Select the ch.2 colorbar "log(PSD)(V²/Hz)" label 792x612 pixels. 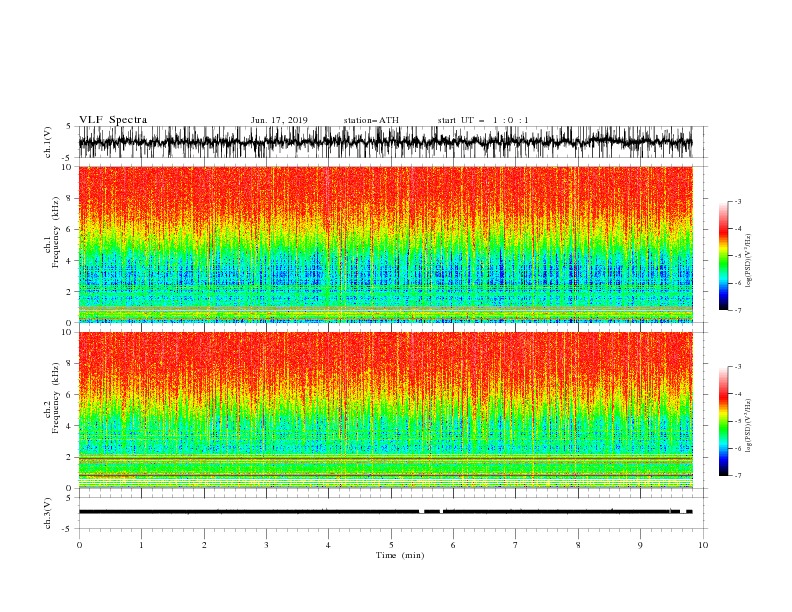click(x=749, y=426)
